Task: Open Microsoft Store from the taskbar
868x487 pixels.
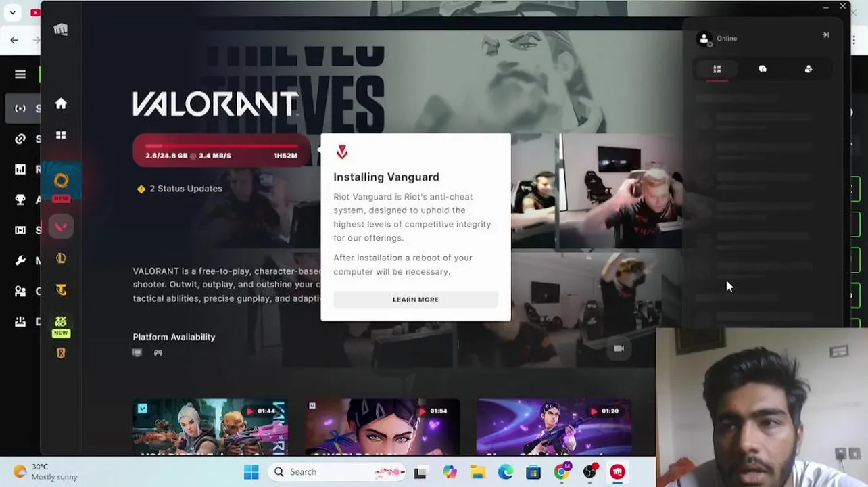Action: [x=533, y=472]
